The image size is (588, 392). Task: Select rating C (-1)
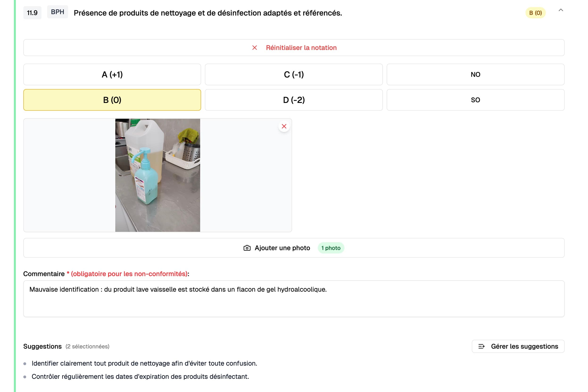point(294,74)
